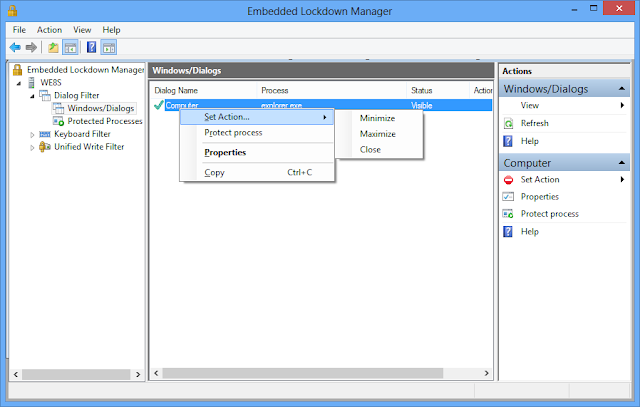Sort by Dialog Name column header

(203, 90)
